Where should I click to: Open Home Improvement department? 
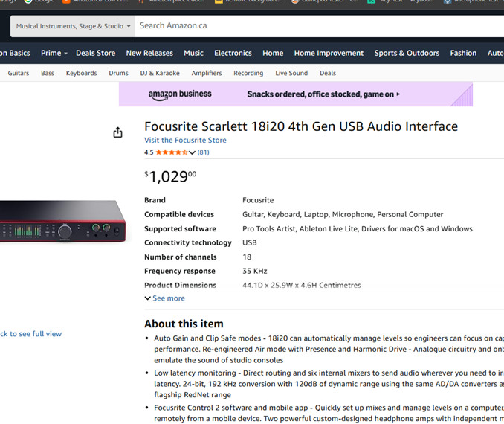tap(329, 53)
